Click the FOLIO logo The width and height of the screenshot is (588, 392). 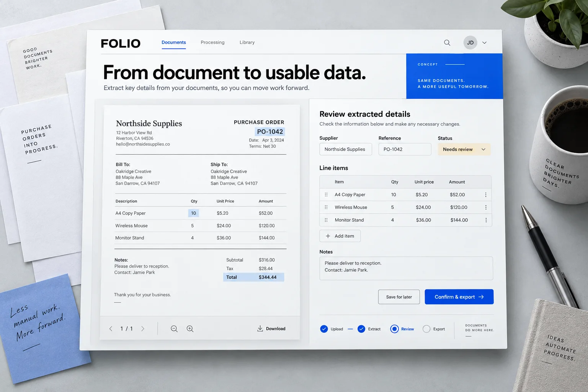pos(121,43)
